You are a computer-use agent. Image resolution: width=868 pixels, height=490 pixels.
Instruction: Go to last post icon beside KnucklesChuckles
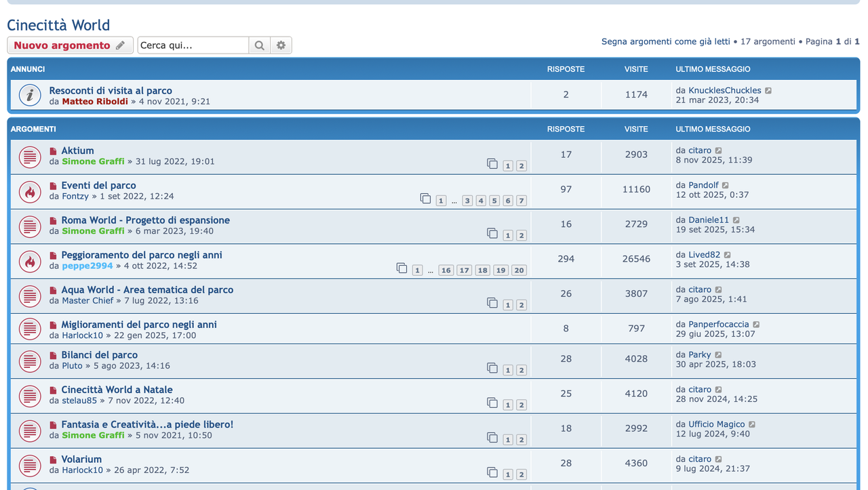tap(768, 91)
